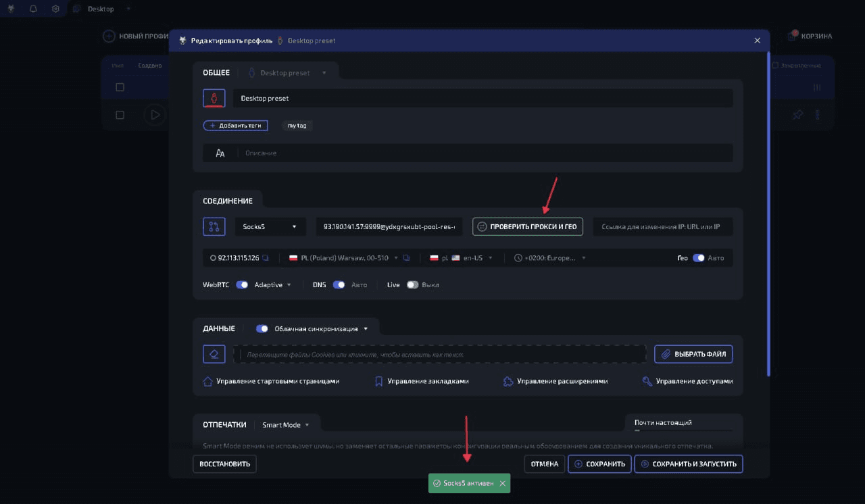
Task: Open the Socks5 proxy type dropdown
Action: pyautogui.click(x=269, y=226)
